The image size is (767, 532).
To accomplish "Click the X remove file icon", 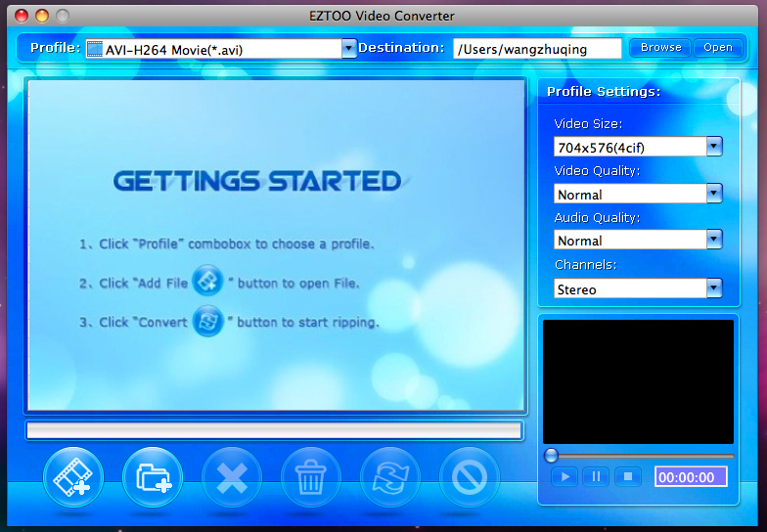I will tap(232, 477).
